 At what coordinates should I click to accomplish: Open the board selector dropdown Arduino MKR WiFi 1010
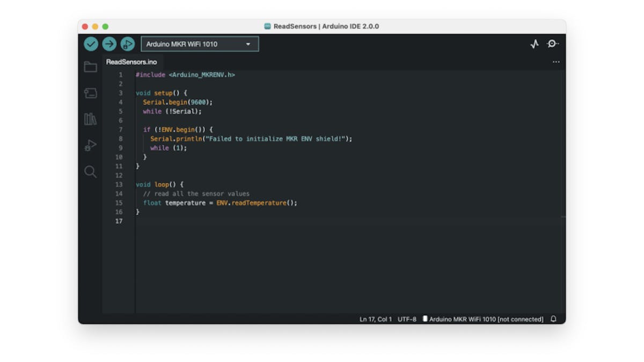(x=200, y=44)
